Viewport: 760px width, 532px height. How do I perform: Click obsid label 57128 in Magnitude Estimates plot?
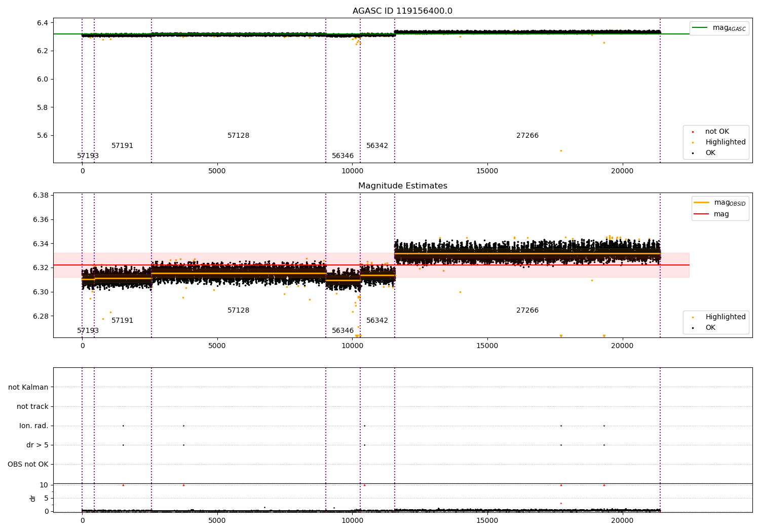pos(238,310)
